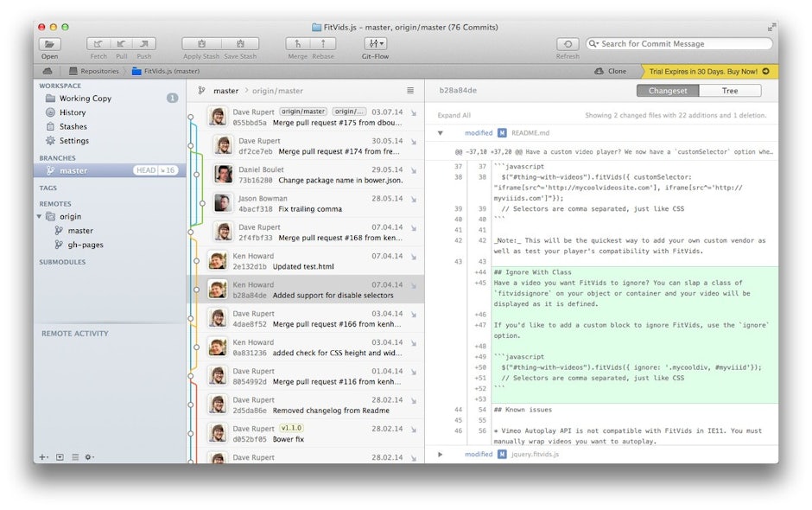812x510 pixels.
Task: Fetch from remote using the Fetch icon
Action: 98,44
